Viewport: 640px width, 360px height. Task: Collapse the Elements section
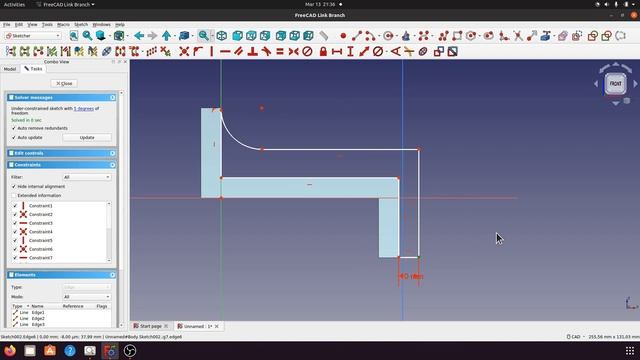pyautogui.click(x=112, y=275)
